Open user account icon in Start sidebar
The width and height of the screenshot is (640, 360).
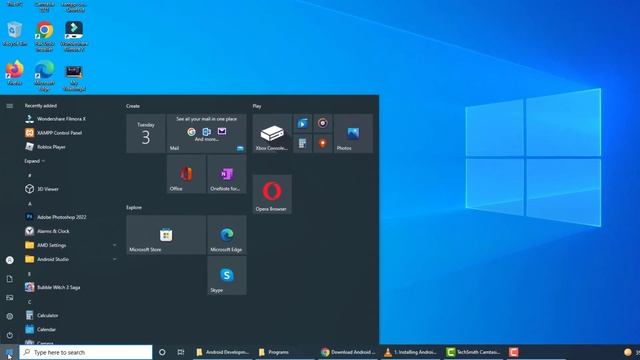[10, 260]
